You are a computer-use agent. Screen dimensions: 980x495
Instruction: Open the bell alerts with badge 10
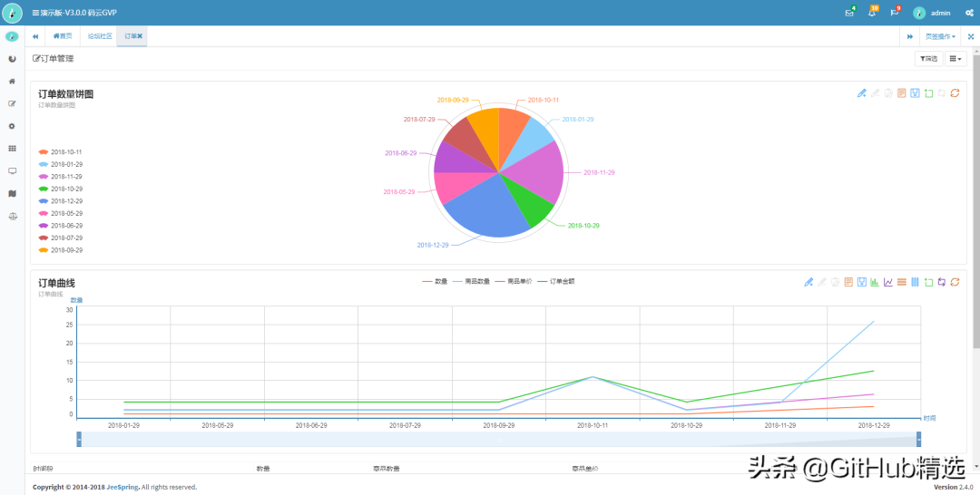tap(872, 13)
